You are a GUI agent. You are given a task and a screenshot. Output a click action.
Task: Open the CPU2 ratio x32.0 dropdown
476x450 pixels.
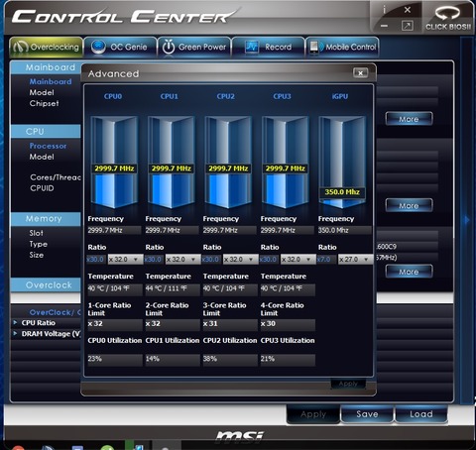pyautogui.click(x=240, y=260)
